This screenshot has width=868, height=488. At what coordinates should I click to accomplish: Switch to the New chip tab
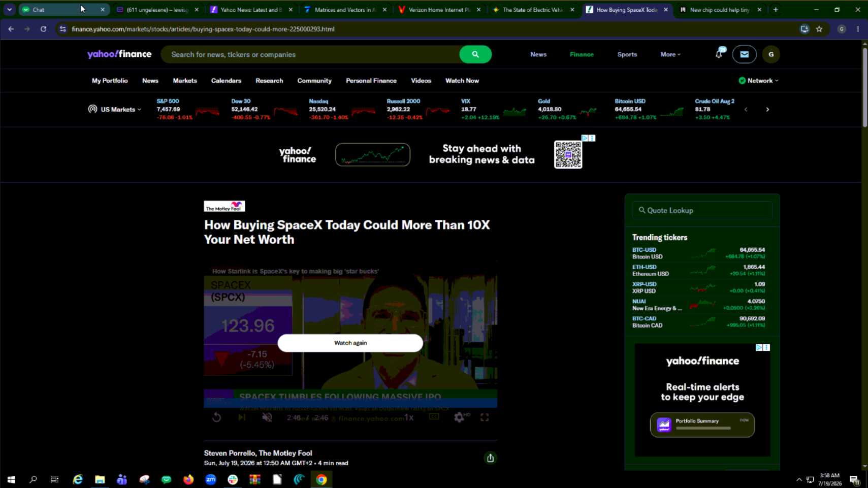(720, 10)
